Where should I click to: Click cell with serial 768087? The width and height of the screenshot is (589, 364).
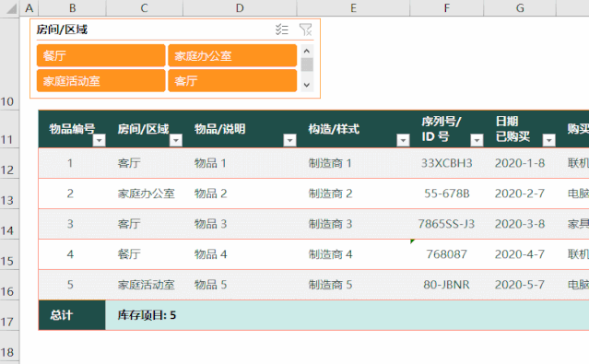447,254
